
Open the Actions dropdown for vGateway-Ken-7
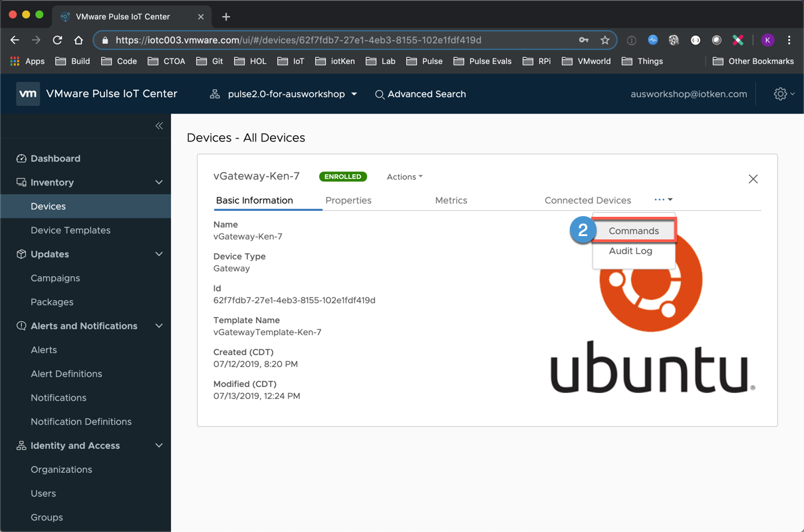(x=404, y=177)
